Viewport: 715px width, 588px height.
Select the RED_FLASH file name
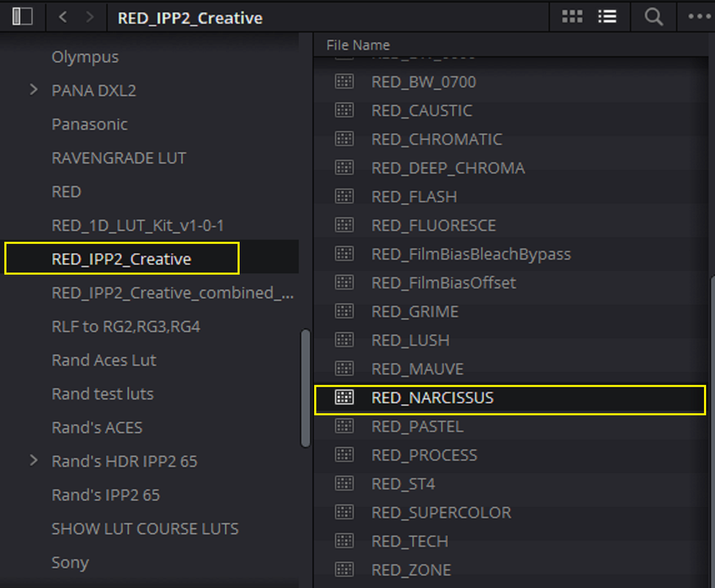tap(414, 196)
